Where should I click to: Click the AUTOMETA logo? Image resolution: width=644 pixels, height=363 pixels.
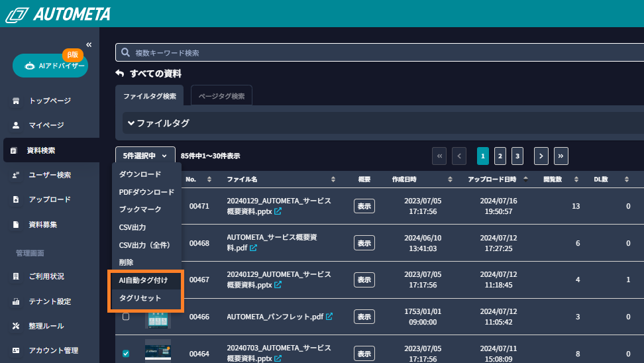point(58,14)
